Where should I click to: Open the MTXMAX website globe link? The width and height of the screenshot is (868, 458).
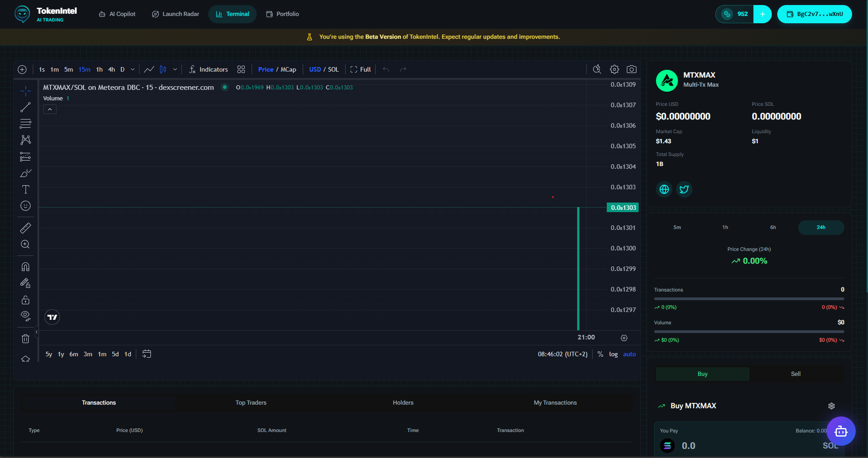pos(664,189)
